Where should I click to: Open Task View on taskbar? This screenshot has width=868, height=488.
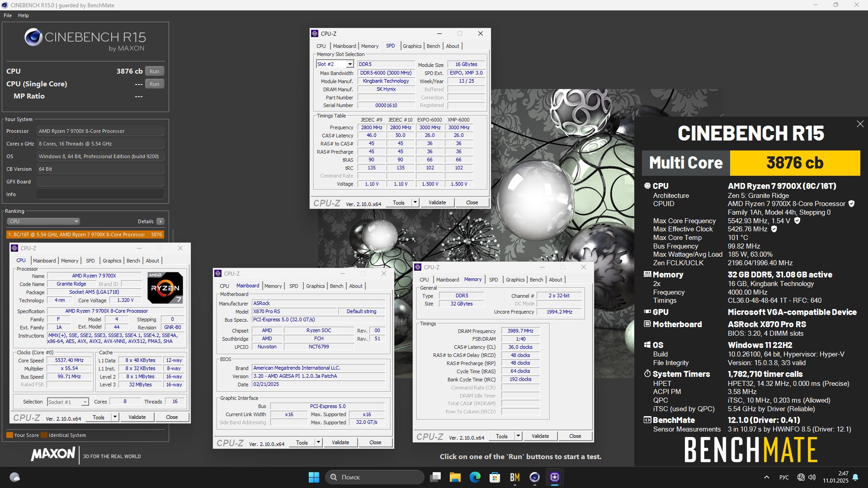click(x=435, y=477)
